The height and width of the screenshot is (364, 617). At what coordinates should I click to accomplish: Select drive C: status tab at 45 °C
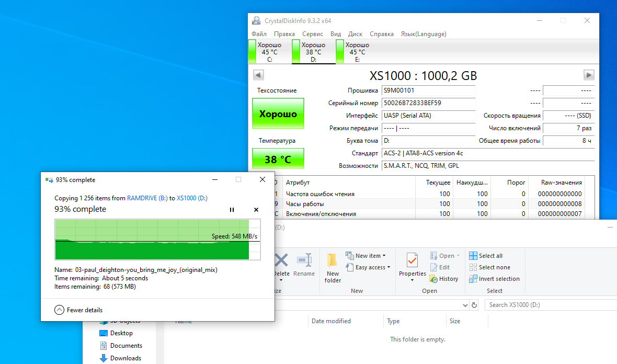point(269,52)
